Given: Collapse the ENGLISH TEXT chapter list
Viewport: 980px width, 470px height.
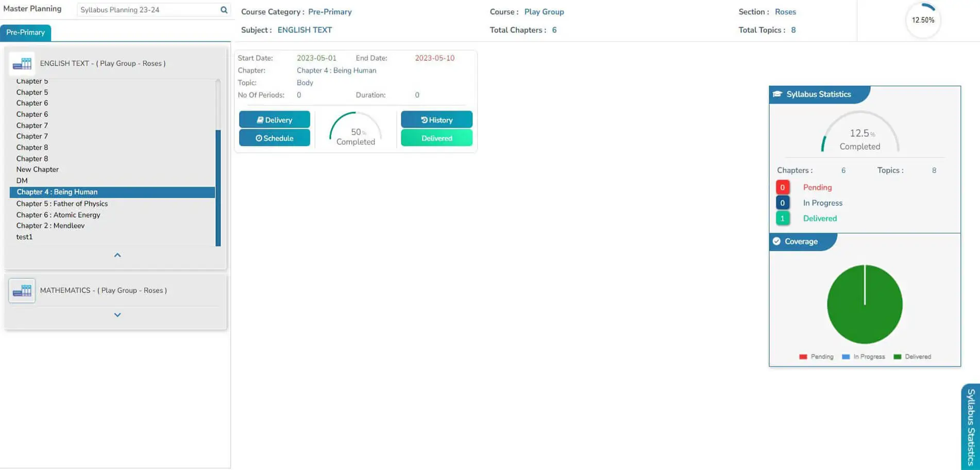Looking at the screenshot, I should 117,255.
